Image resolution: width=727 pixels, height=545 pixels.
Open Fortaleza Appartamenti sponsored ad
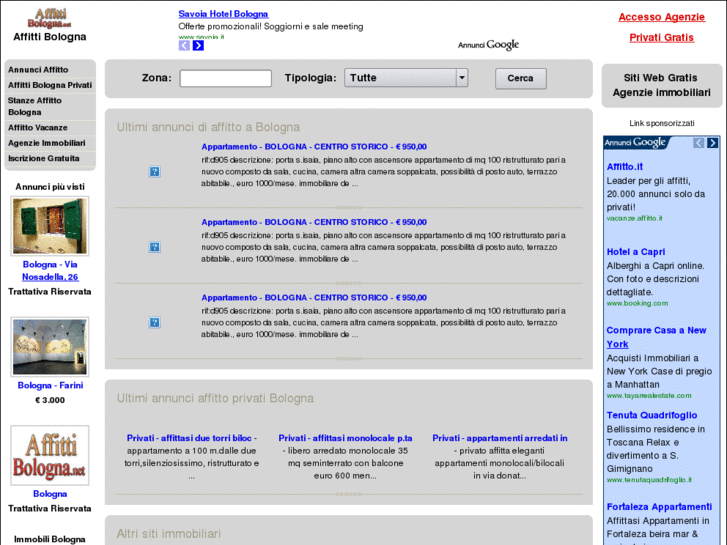click(x=659, y=507)
